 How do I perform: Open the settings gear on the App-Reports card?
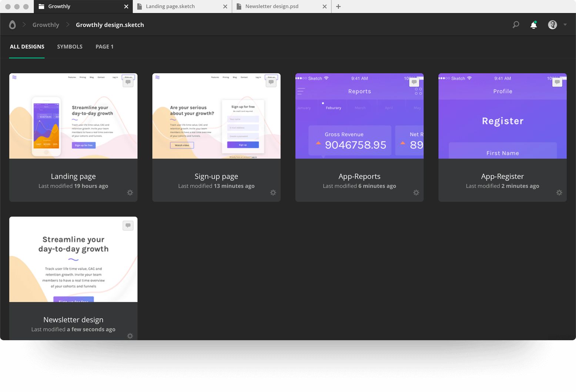[x=416, y=193]
